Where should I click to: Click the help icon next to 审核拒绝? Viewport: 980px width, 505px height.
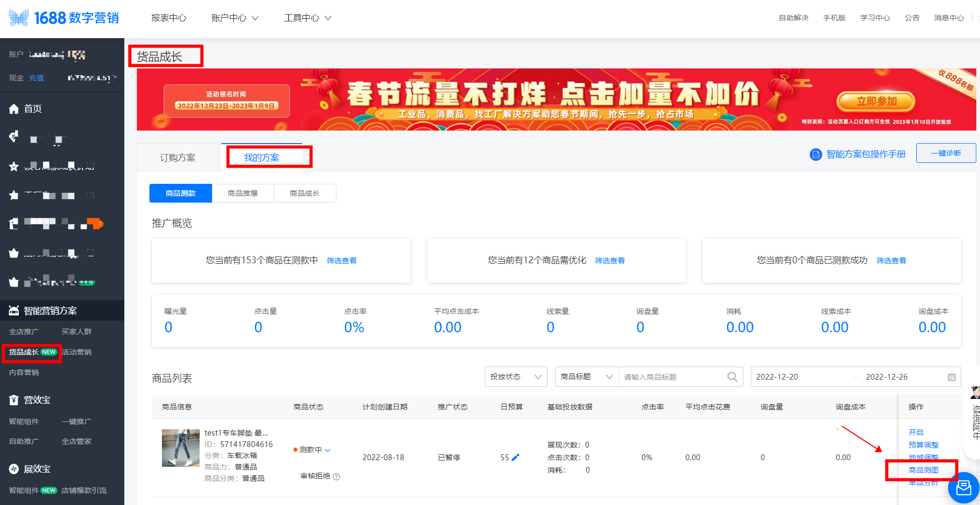(x=336, y=476)
